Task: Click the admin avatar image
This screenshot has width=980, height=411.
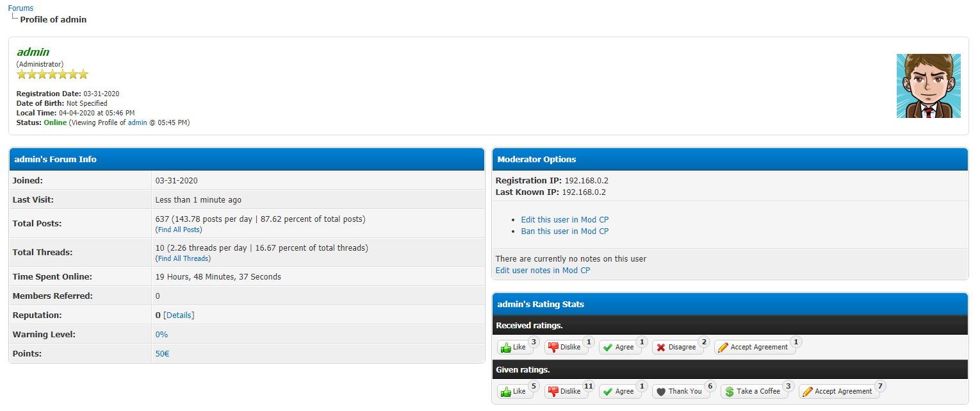Action: point(928,86)
